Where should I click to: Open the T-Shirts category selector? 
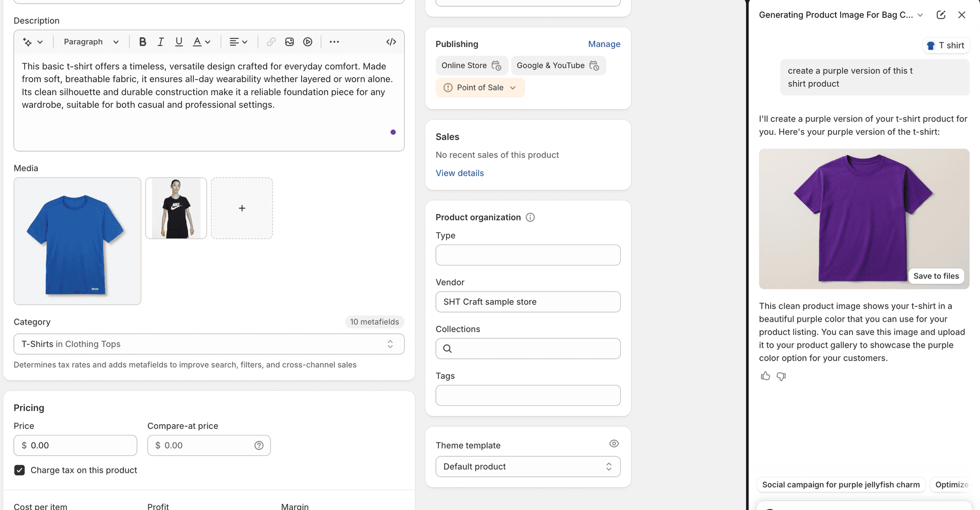click(x=209, y=344)
